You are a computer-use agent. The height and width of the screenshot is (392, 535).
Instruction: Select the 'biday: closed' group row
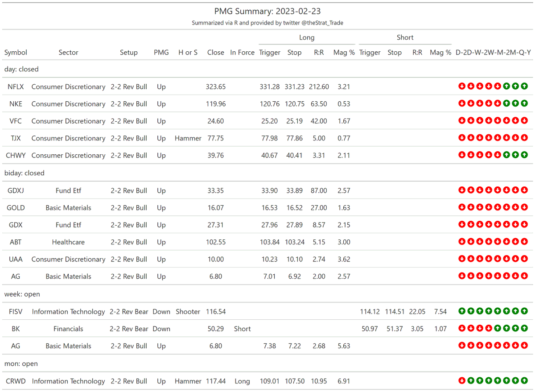[x=267, y=173]
